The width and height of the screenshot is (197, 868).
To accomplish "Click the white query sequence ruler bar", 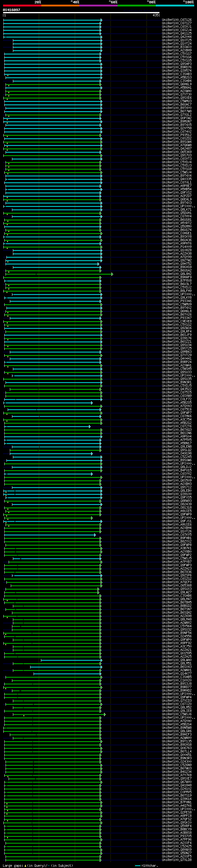I will click(x=81, y=13).
